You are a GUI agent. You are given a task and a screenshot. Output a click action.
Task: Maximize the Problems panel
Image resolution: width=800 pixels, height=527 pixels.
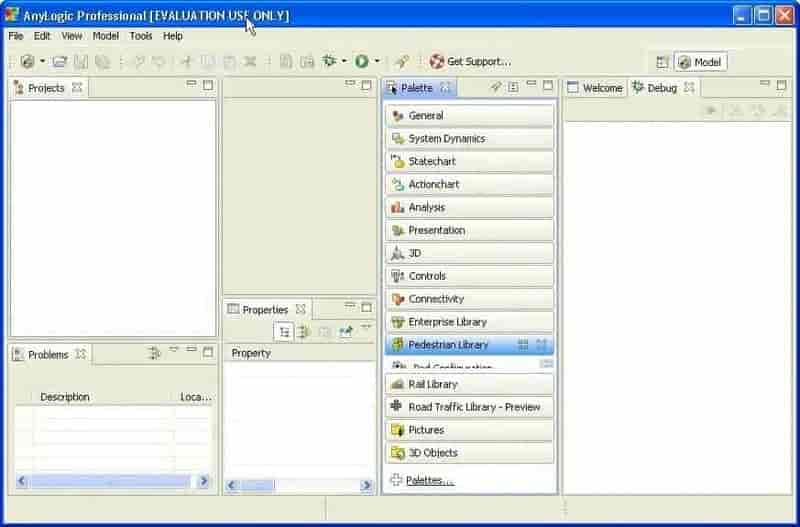pyautogui.click(x=208, y=352)
